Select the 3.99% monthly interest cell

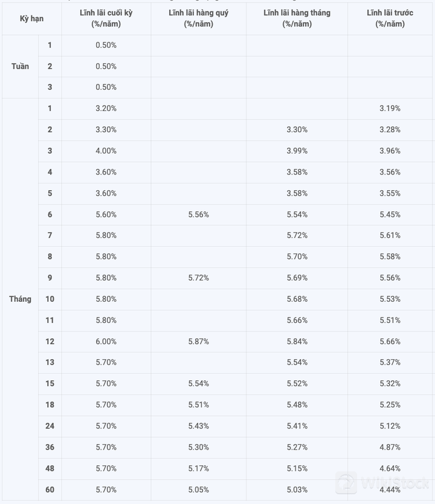(x=297, y=151)
